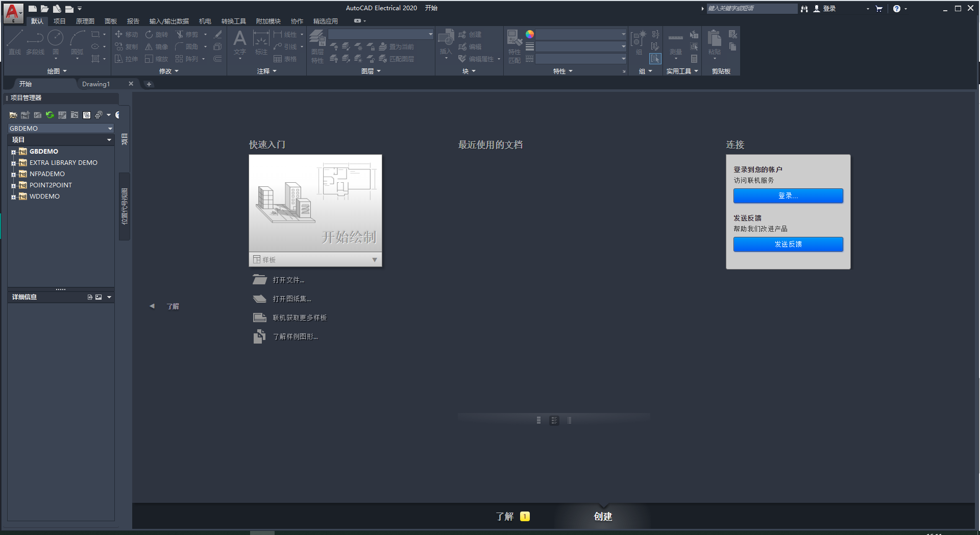Click the binoculars search icon
The image size is (980, 535).
coord(804,9)
